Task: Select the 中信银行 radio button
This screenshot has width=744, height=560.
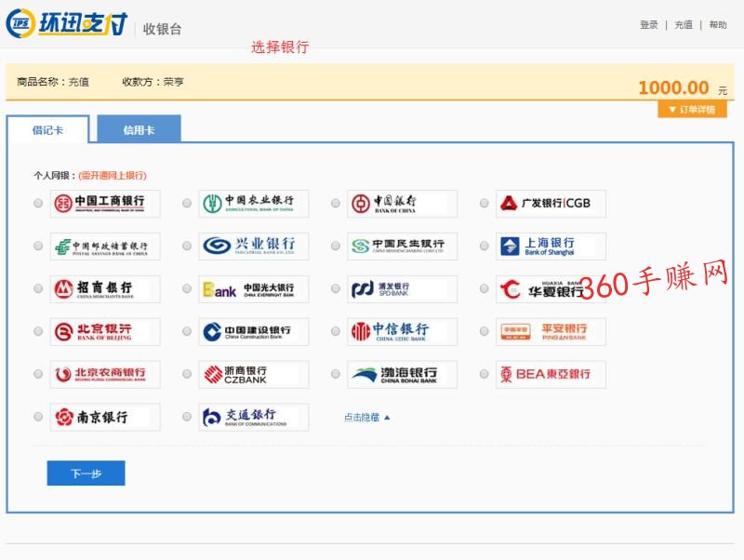Action: click(336, 331)
